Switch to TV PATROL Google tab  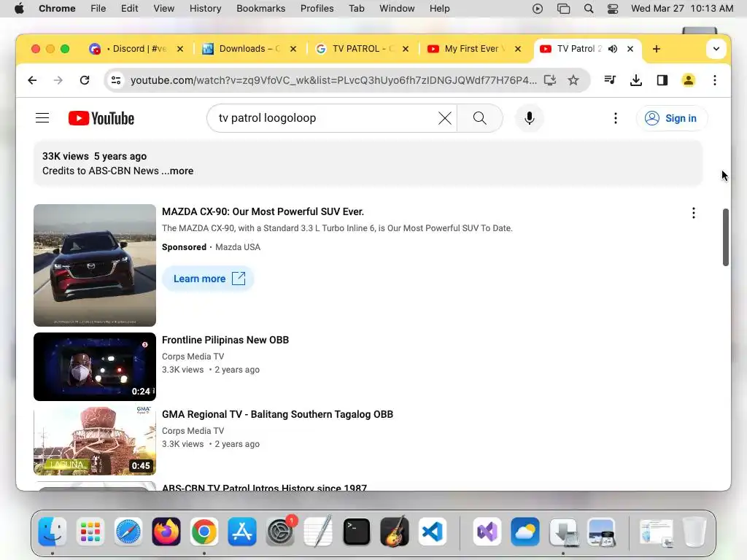362,49
